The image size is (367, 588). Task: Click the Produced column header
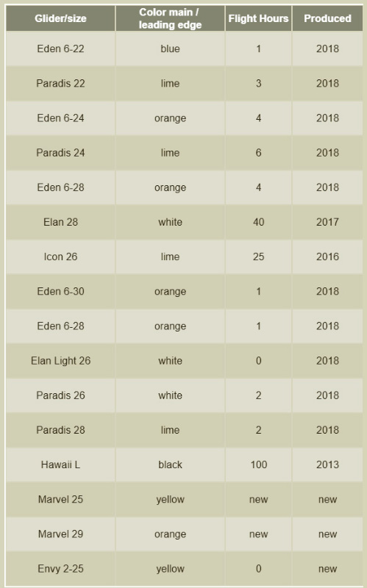click(x=327, y=18)
